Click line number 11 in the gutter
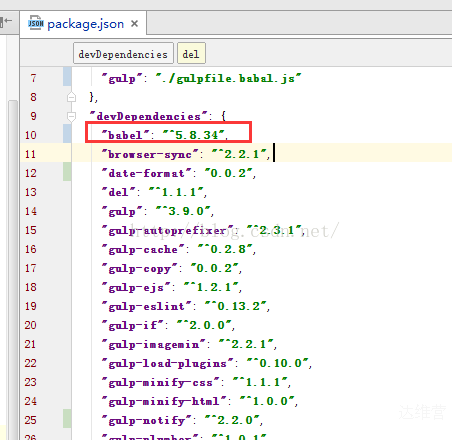The height and width of the screenshot is (440, 452). (30, 154)
